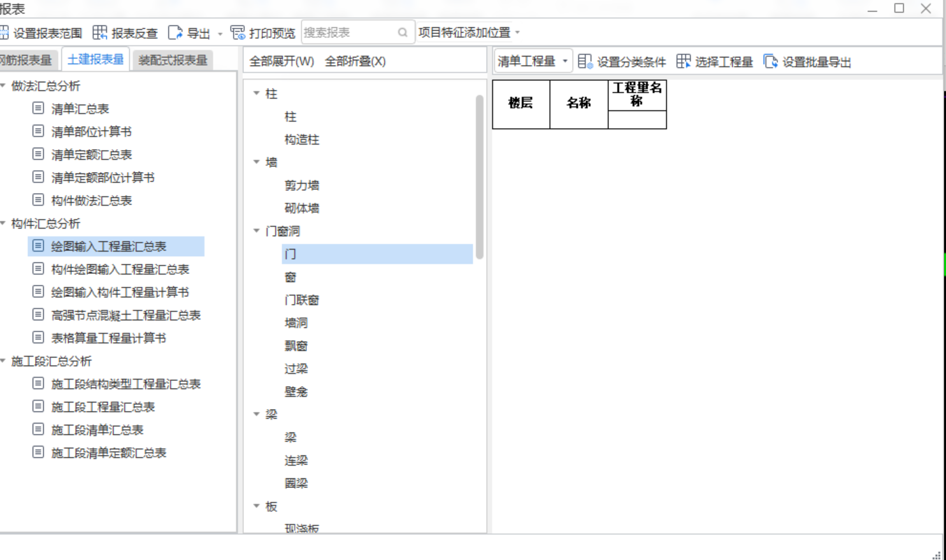Image resolution: width=946 pixels, height=560 pixels.
Task: Click document icon beside 构件绘图输入工程量汇总表
Action: point(38,269)
